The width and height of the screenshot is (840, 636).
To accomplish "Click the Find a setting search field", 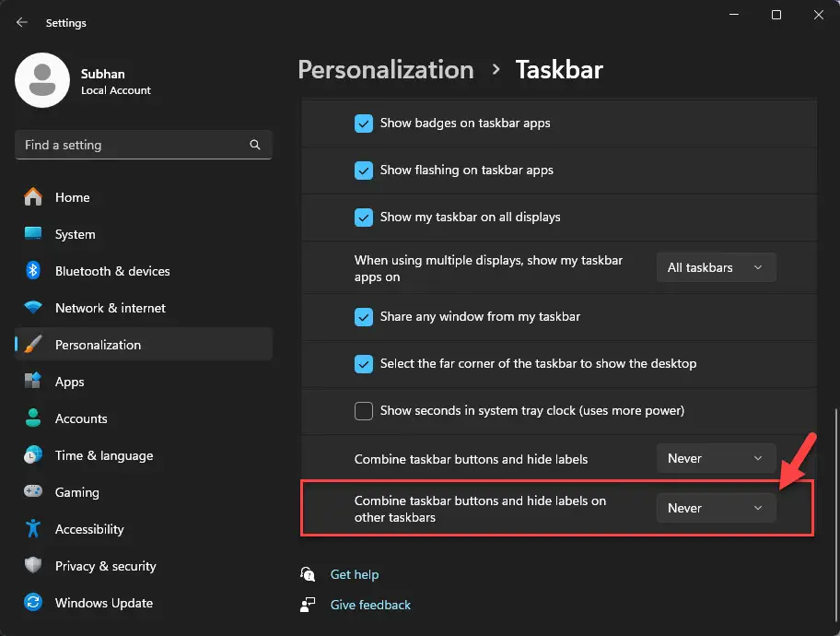I will [x=144, y=145].
